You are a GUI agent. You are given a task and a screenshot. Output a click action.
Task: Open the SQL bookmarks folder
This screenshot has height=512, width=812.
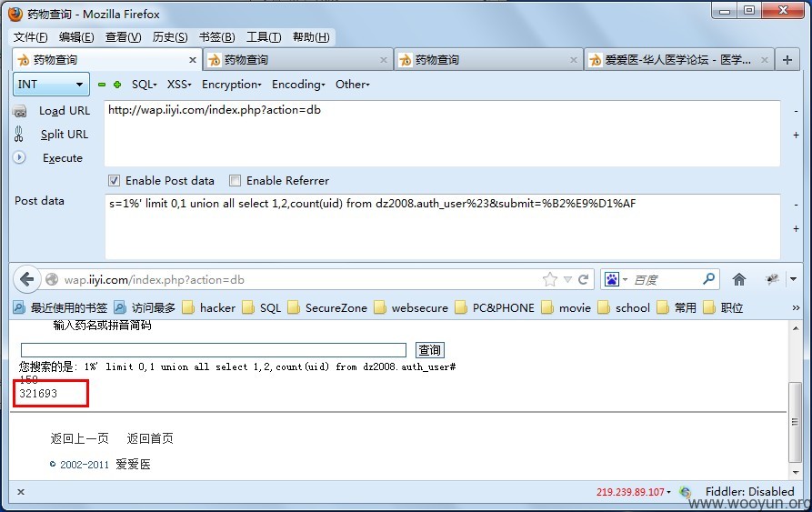(x=262, y=308)
